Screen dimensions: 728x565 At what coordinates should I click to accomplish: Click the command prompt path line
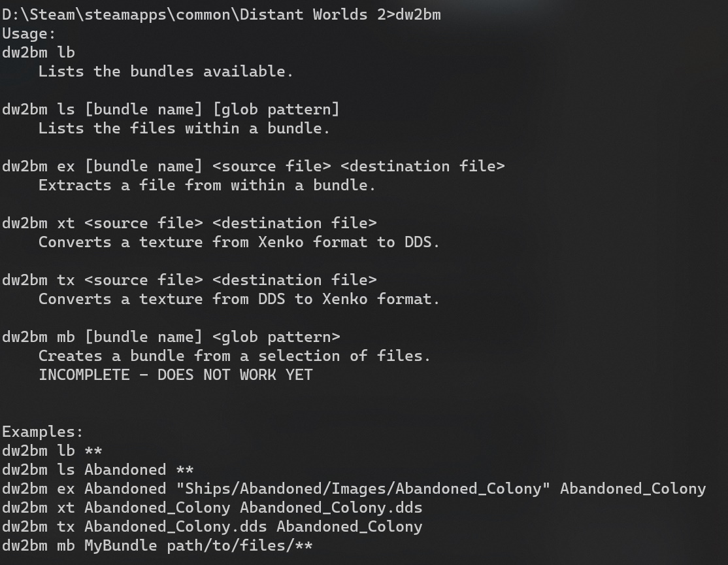click(222, 14)
